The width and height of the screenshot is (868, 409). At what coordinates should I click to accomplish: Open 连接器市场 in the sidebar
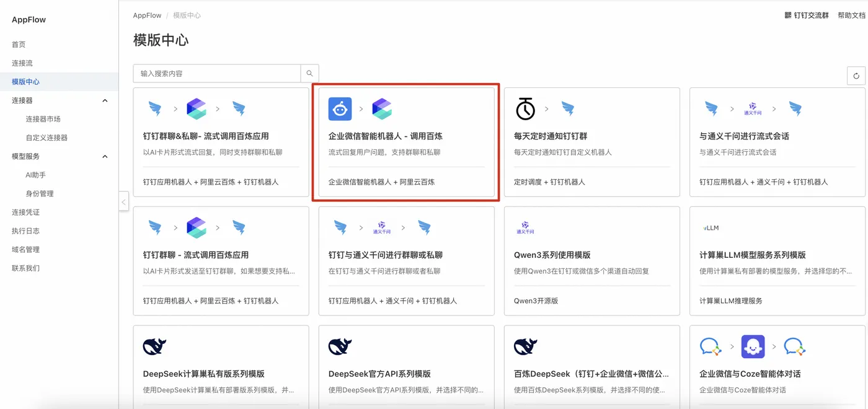tap(43, 119)
